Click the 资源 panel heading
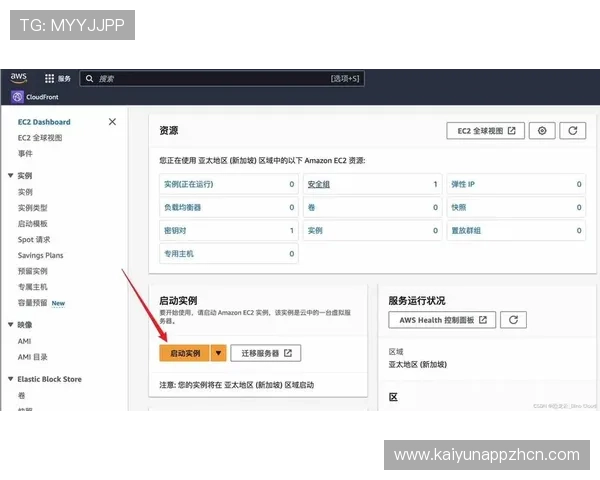The height and width of the screenshot is (480, 600). (x=169, y=131)
